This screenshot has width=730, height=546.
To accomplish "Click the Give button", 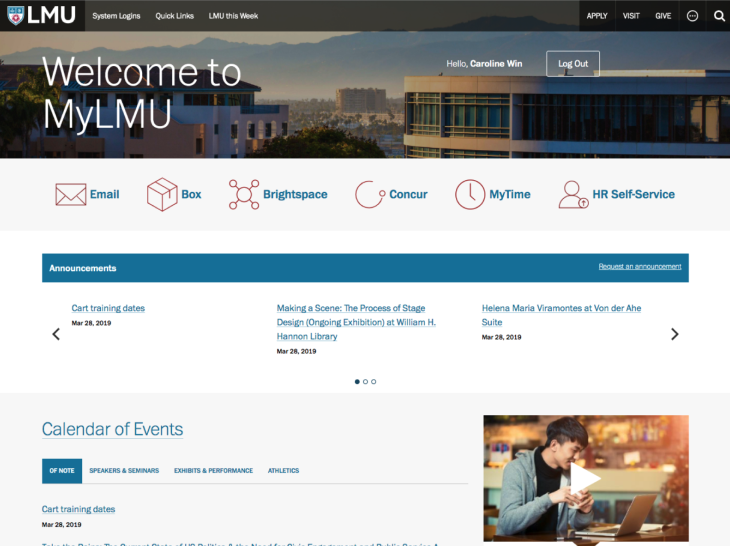I will pyautogui.click(x=663, y=16).
